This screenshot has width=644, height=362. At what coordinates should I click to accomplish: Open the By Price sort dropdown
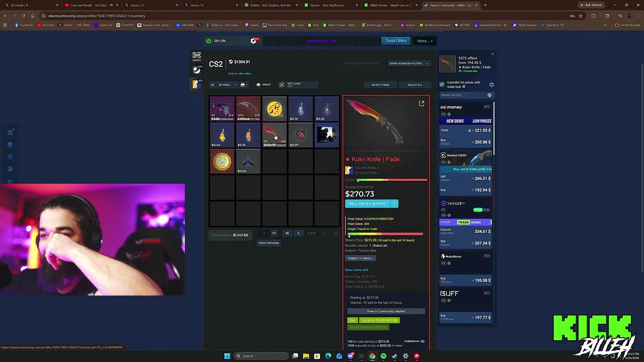tap(223, 84)
